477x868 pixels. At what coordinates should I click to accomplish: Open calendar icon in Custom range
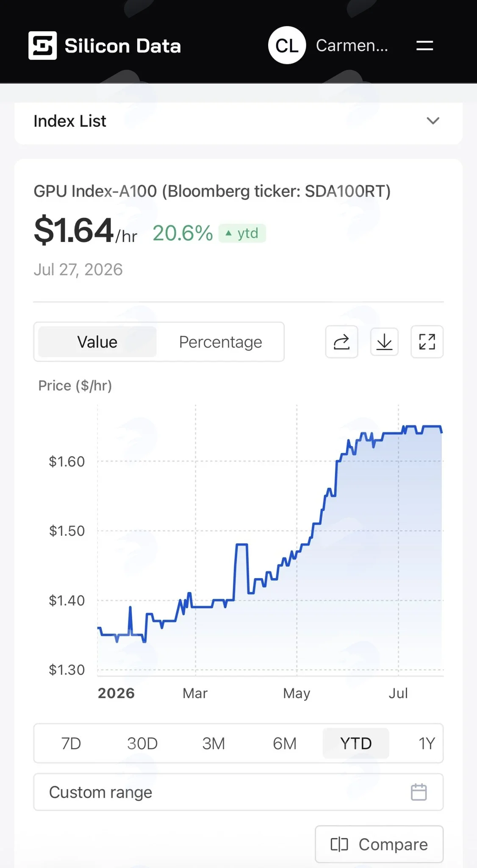point(419,792)
